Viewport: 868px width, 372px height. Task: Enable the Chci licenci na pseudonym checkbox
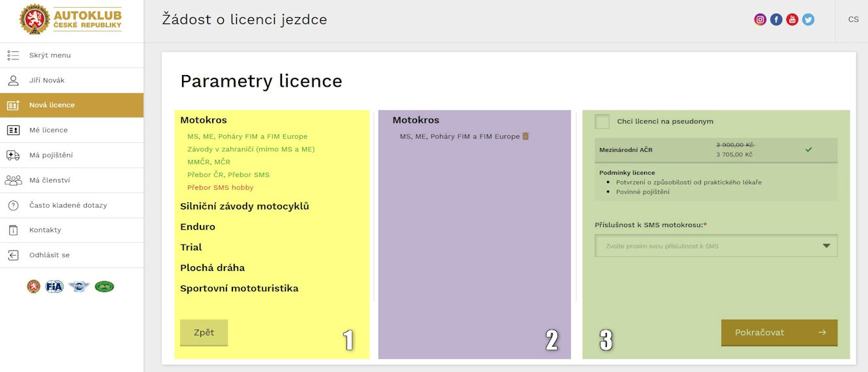[x=602, y=121]
